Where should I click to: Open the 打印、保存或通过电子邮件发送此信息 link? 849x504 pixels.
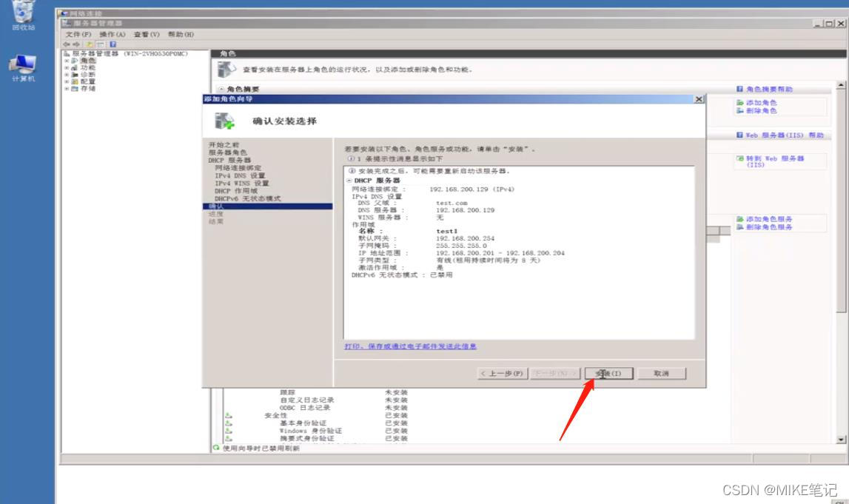(x=410, y=346)
